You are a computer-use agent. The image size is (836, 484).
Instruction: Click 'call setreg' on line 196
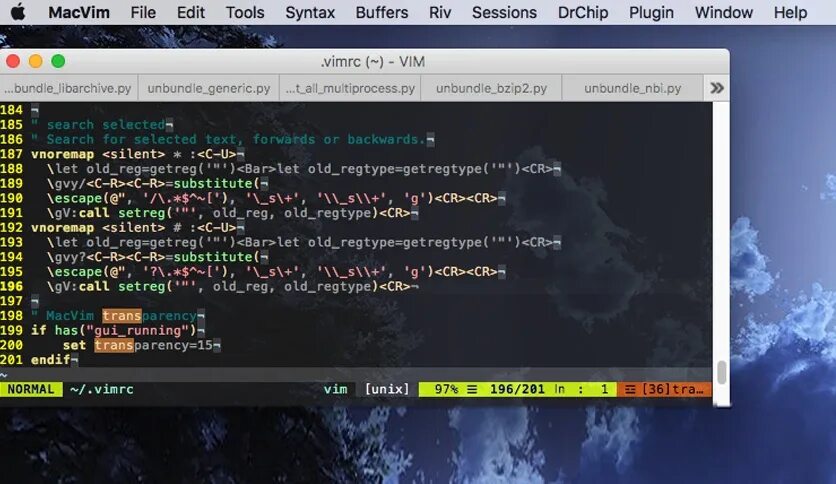click(x=122, y=286)
